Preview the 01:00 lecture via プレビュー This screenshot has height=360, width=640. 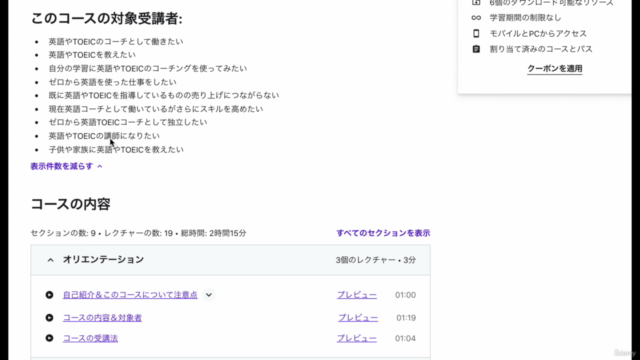(357, 295)
